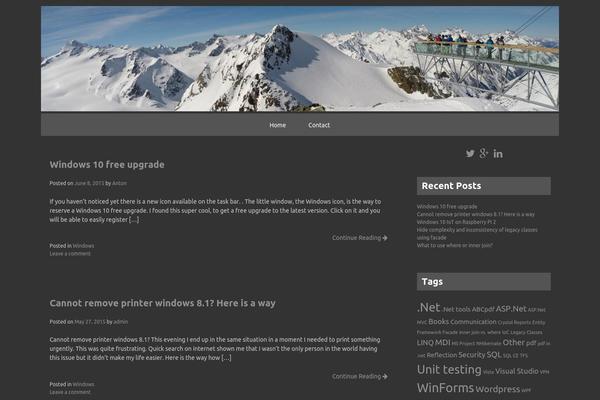Select the 'WPF' tag
600x400 pixels.
(x=526, y=390)
